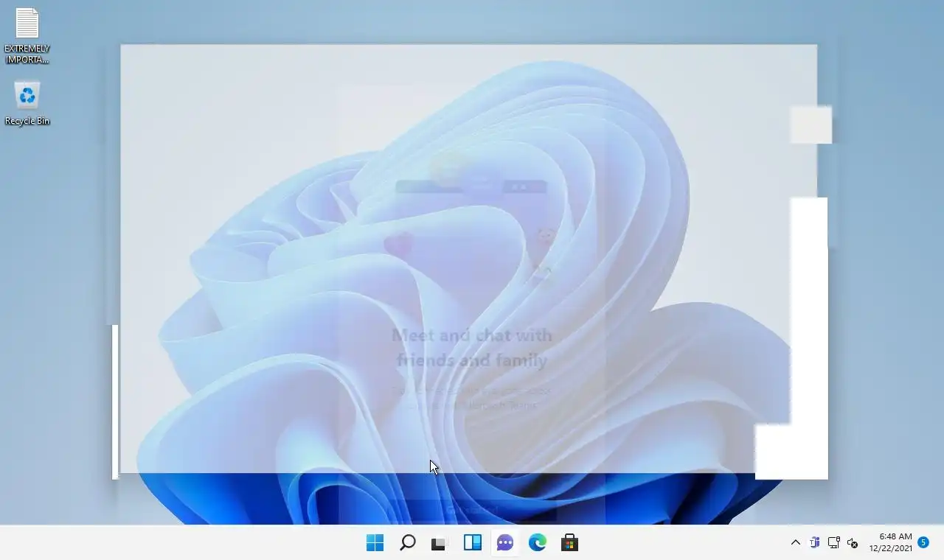Select the EXTREMELY IMPORTA... desktop file
The height and width of the screenshot is (560, 944).
tap(27, 37)
